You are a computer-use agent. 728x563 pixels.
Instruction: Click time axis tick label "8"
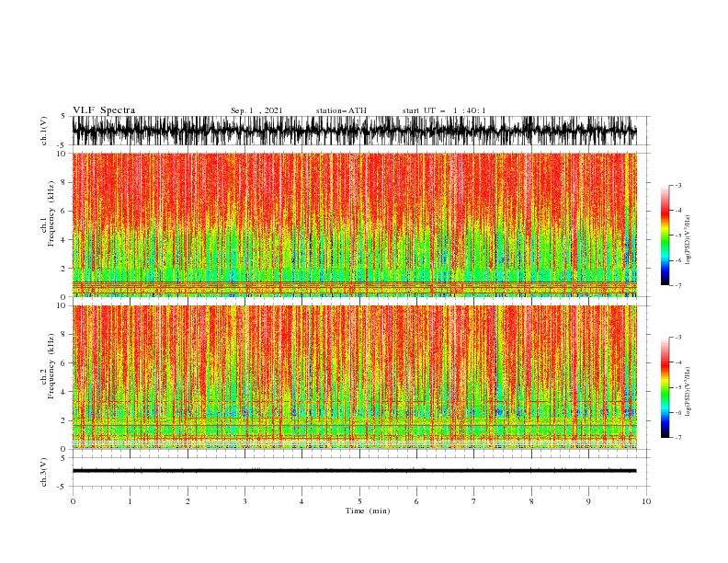[531, 501]
